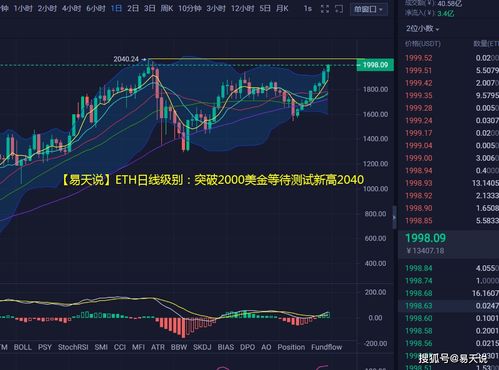Show the ATR indicator
The width and height of the screenshot is (499, 370).
pos(158,347)
